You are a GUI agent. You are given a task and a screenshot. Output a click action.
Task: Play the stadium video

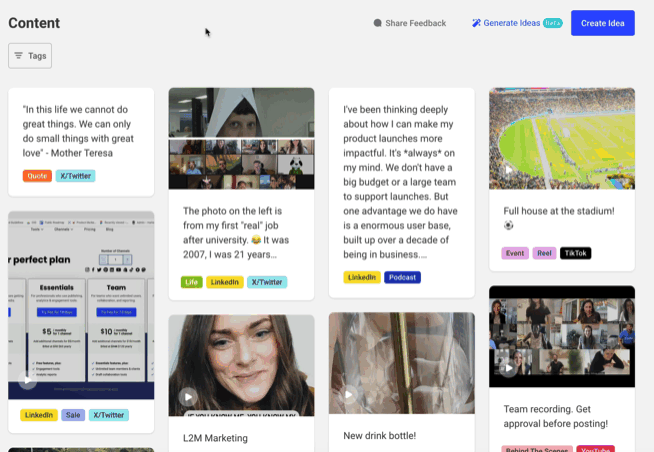coord(508,170)
